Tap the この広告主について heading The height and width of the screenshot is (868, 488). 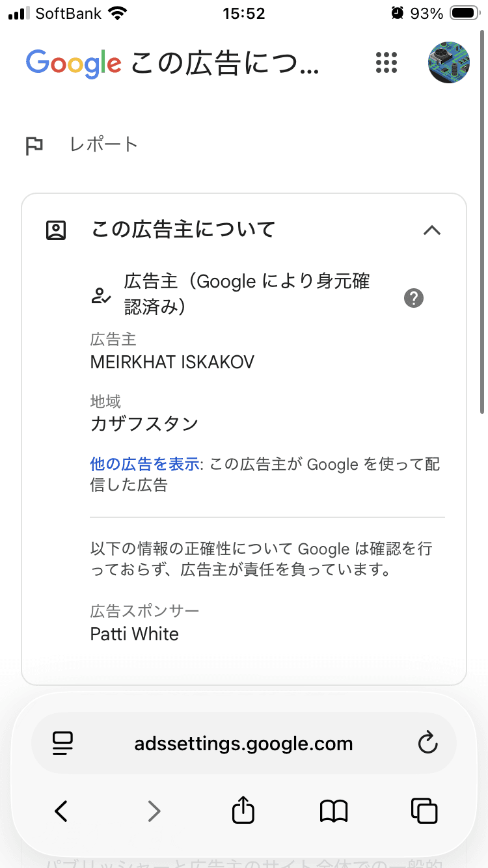click(x=183, y=229)
